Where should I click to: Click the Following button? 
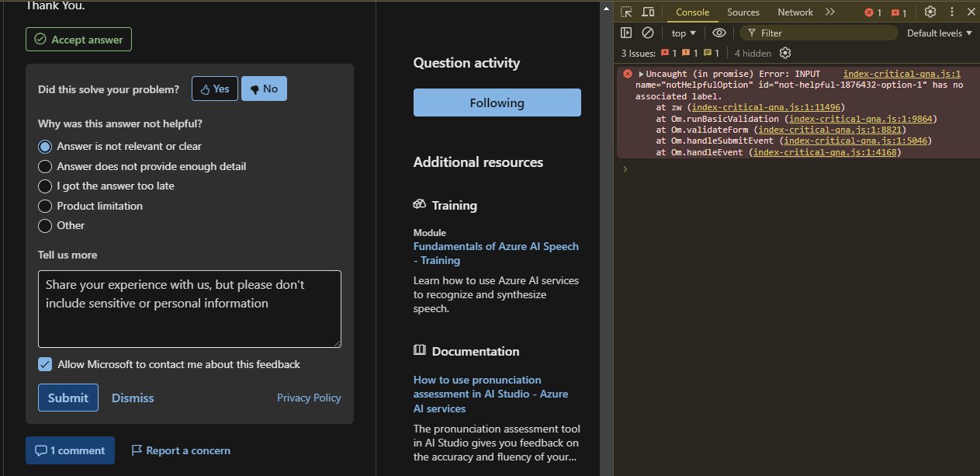[x=497, y=102]
